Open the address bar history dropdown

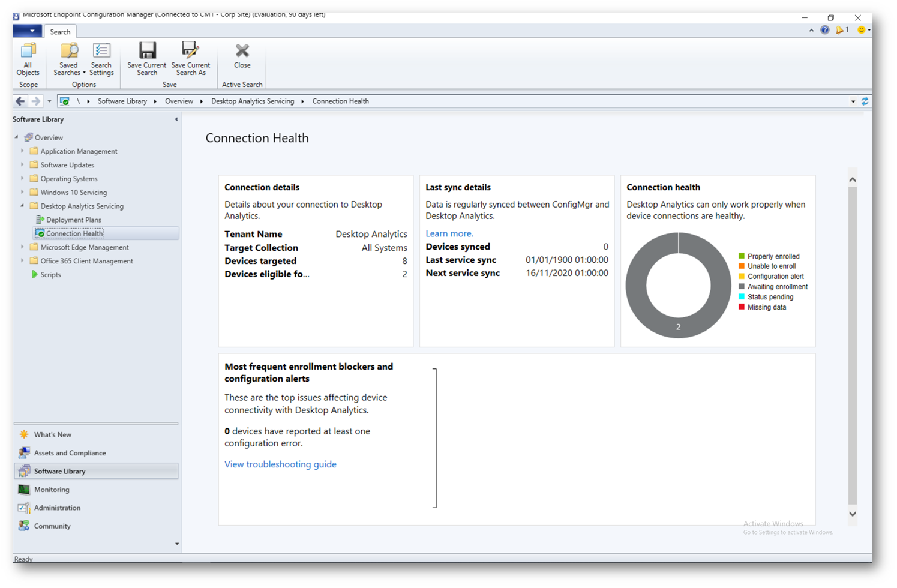[853, 101]
